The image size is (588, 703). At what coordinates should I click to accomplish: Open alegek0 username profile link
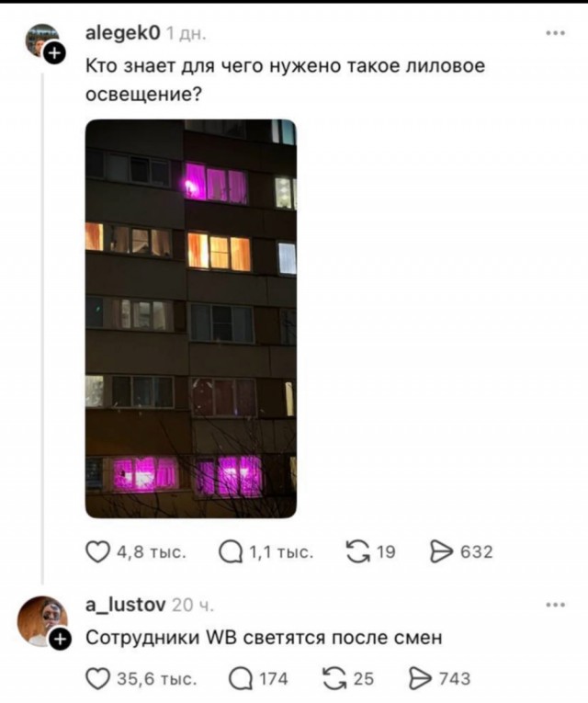(122, 32)
